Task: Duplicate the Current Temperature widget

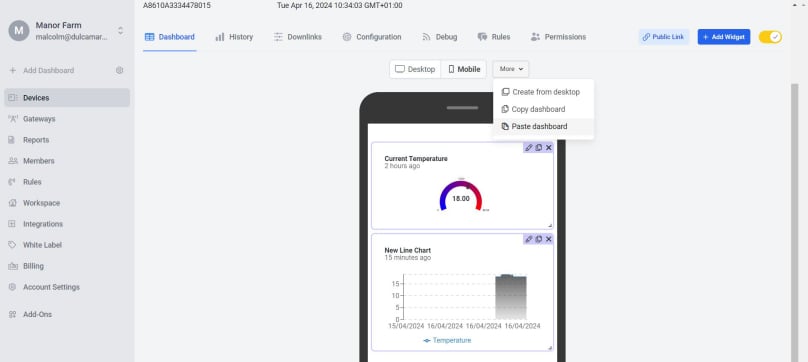Action: pyautogui.click(x=538, y=148)
